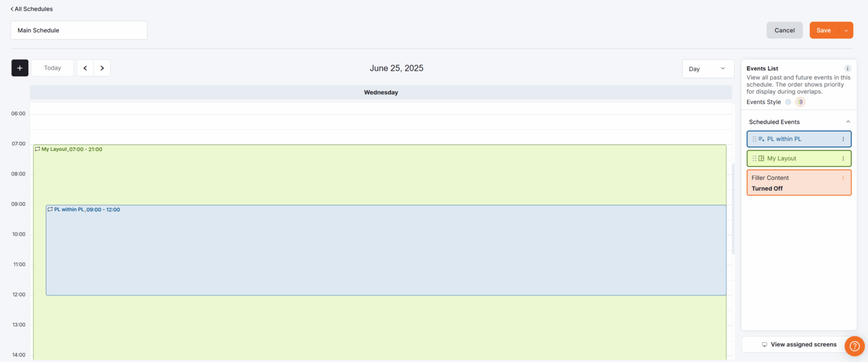
Task: Open options for Filler Content
Action: (843, 177)
